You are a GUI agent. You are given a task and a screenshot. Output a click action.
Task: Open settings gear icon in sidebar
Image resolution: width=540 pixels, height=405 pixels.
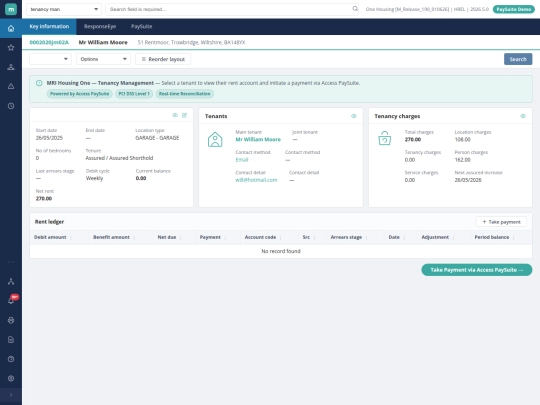(11, 378)
